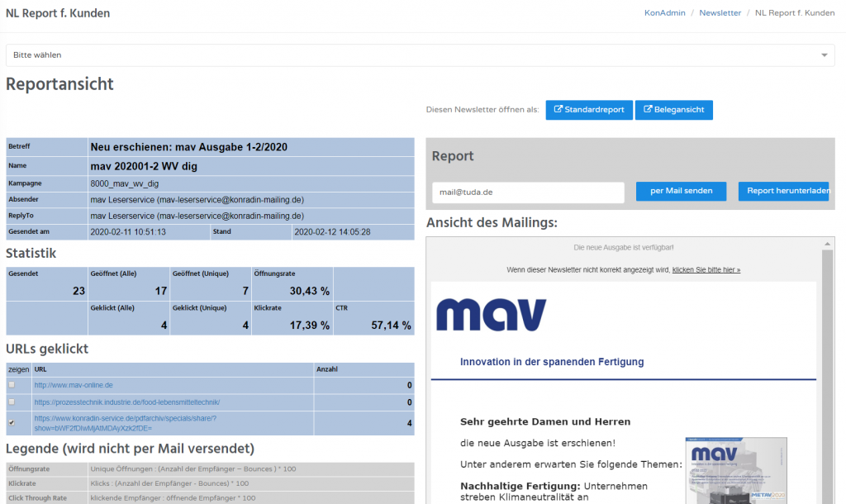Check the prozesstechnik.industrie.de URL checkbox
Image resolution: width=846 pixels, height=504 pixels.
click(12, 402)
